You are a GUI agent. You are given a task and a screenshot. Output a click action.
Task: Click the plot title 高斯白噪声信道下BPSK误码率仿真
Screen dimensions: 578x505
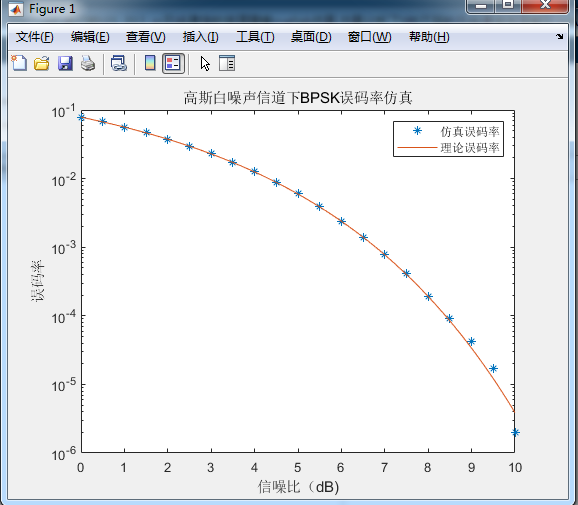[298, 98]
